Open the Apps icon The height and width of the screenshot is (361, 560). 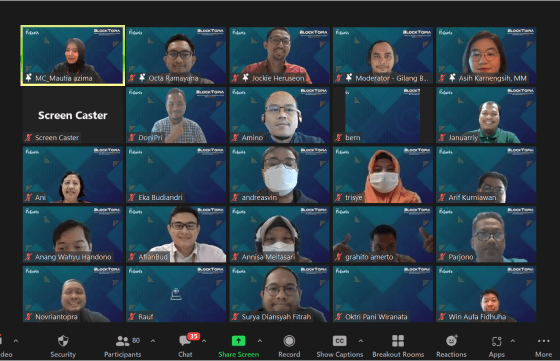coord(496,341)
